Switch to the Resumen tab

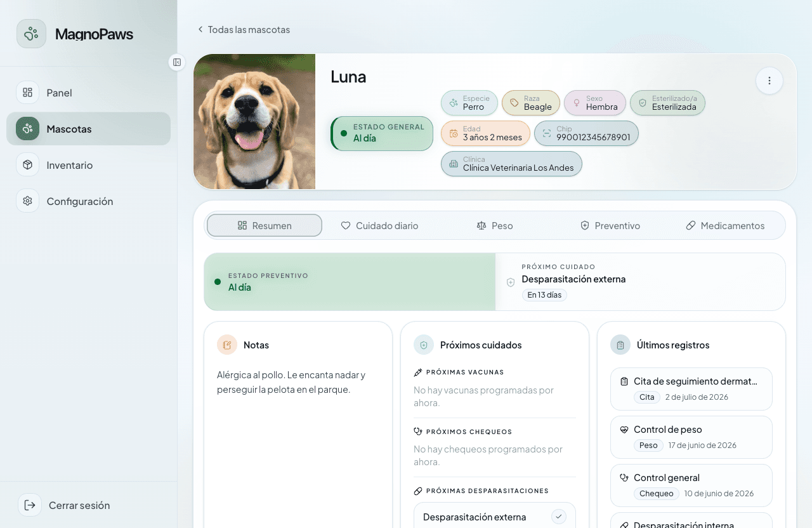point(265,225)
